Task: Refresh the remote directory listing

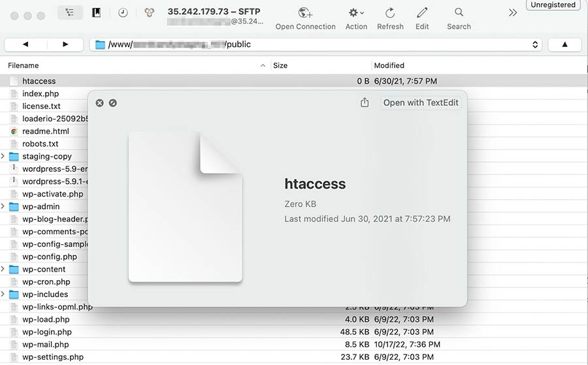Action: point(390,14)
